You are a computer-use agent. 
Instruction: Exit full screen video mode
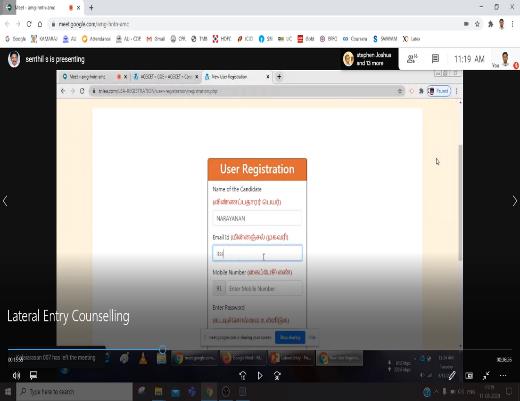486,376
